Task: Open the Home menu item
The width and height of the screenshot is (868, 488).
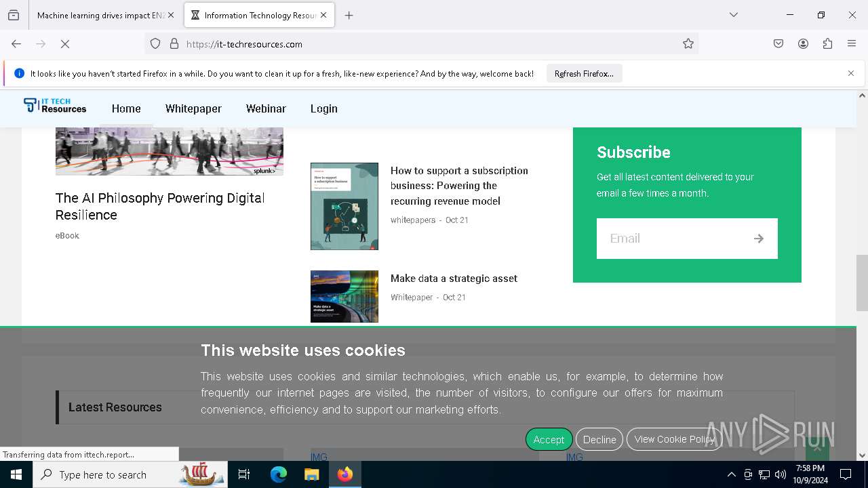Action: pos(126,108)
